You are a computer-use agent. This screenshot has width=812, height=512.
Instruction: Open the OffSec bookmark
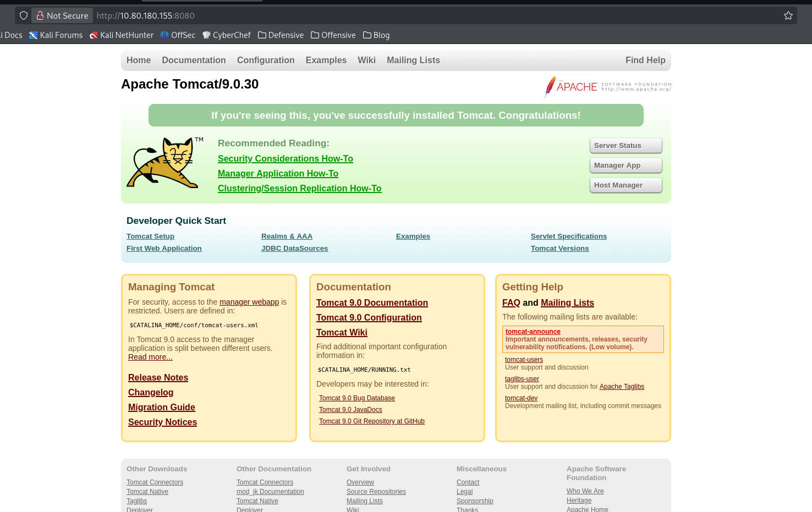point(178,35)
